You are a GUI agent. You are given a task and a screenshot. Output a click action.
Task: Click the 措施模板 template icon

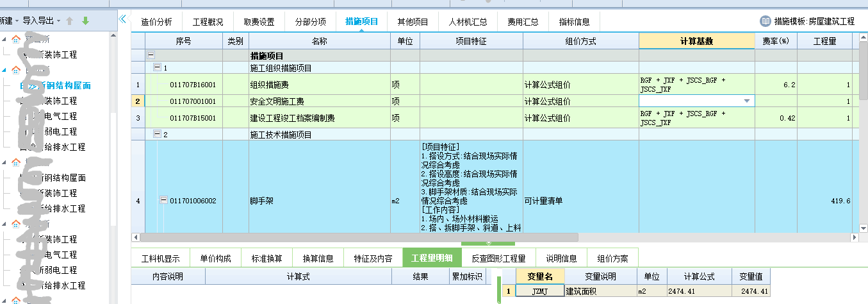[765, 21]
